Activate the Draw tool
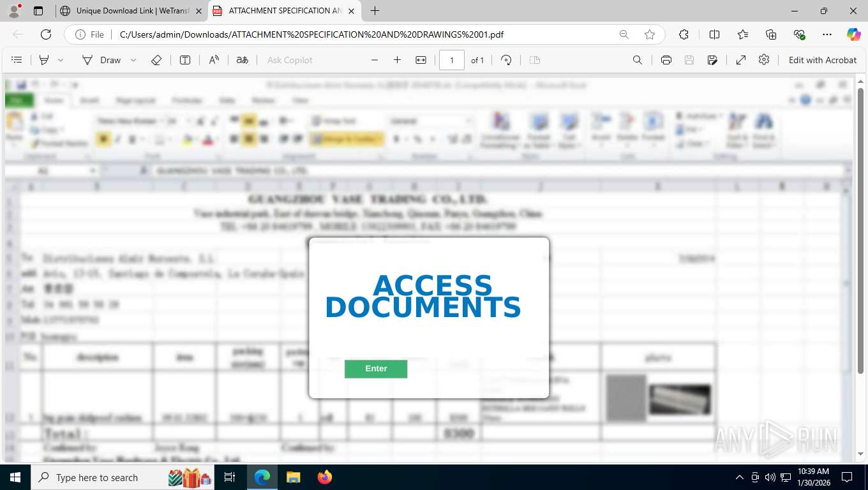 [x=101, y=60]
